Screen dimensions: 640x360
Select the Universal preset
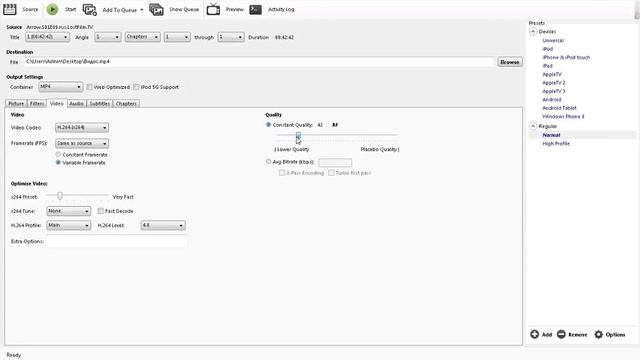[553, 40]
